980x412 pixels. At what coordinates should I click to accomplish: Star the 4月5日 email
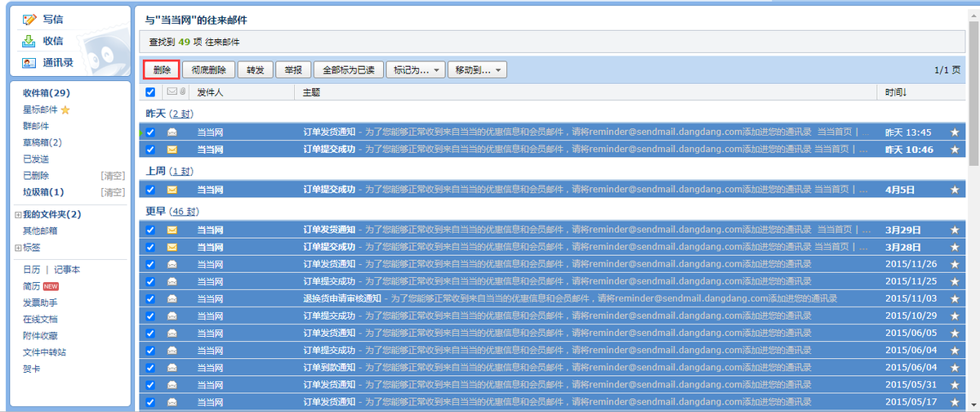[x=955, y=189]
